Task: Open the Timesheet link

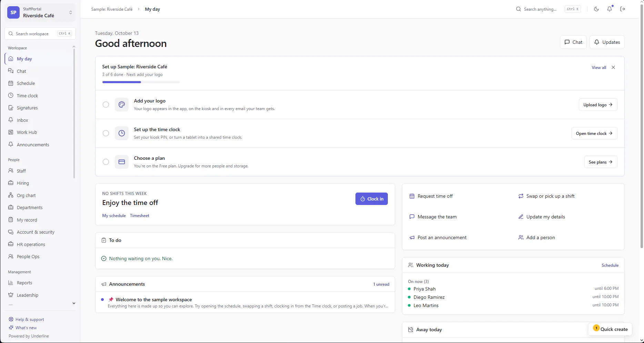Action: (140, 216)
